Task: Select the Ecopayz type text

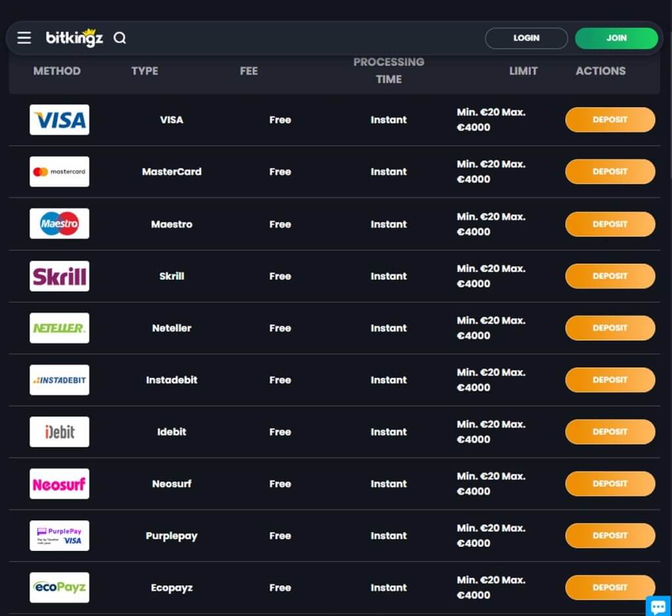Action: (171, 588)
